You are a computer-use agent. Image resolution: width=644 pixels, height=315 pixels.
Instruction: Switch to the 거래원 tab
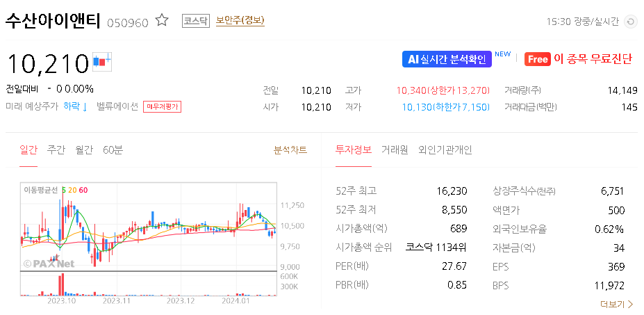point(395,150)
